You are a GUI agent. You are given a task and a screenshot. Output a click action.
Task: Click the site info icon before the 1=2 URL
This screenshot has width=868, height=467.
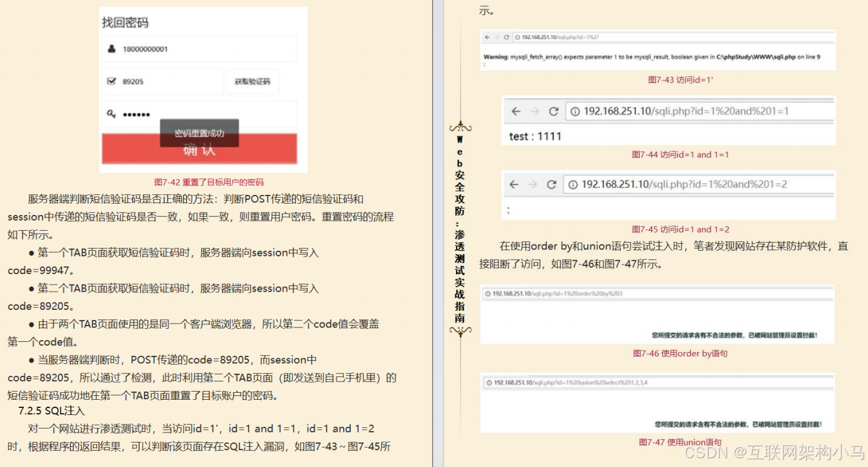(x=573, y=185)
